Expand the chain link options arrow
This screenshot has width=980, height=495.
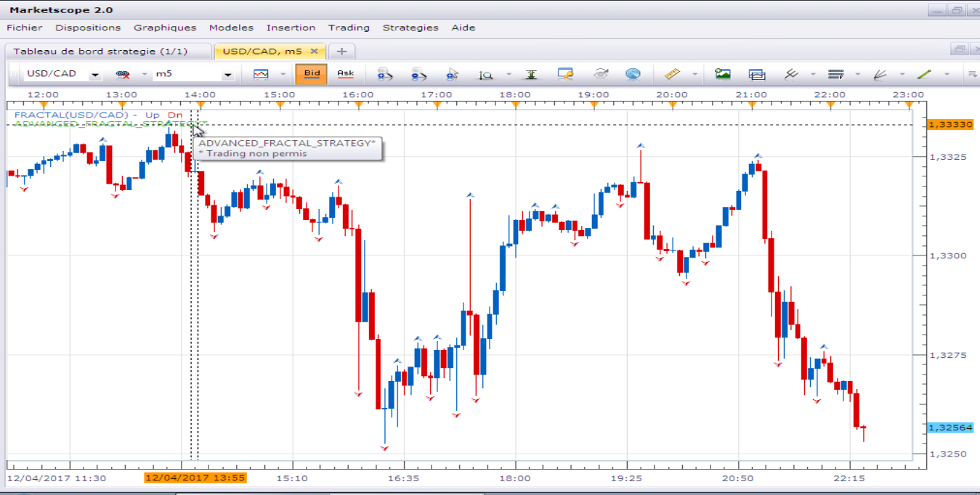[x=144, y=74]
